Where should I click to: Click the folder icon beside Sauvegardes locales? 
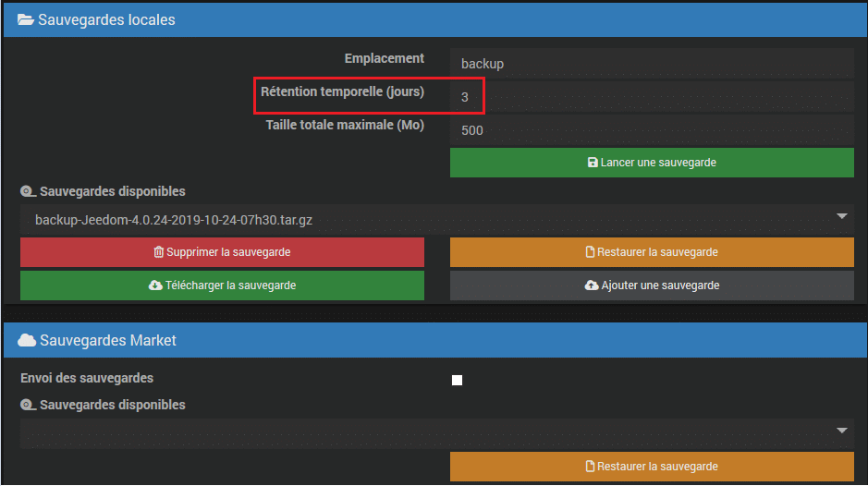26,20
